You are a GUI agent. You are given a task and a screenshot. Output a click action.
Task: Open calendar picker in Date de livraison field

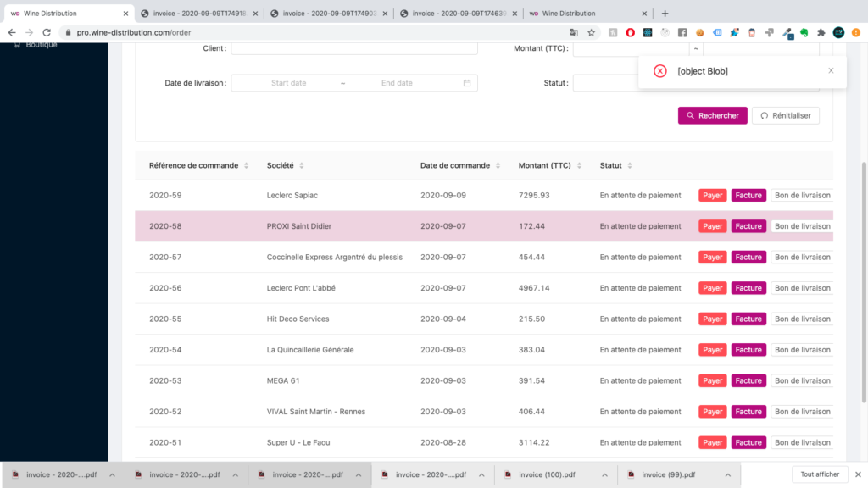(466, 83)
